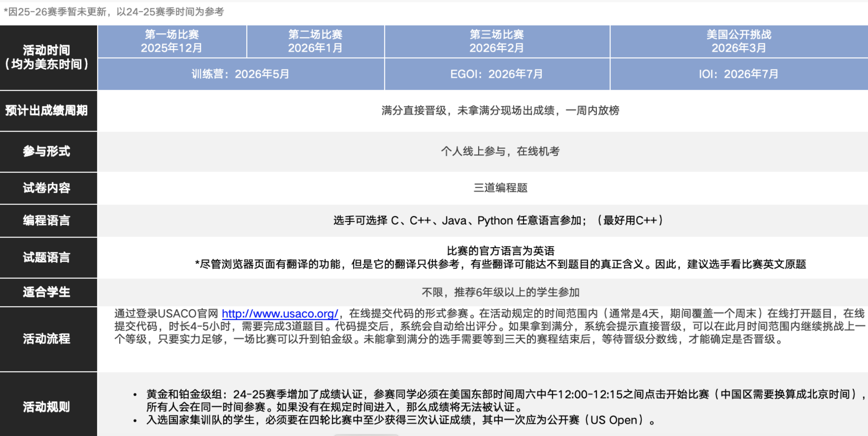Click the 活动流程 row header
868x436 pixels.
point(47,339)
